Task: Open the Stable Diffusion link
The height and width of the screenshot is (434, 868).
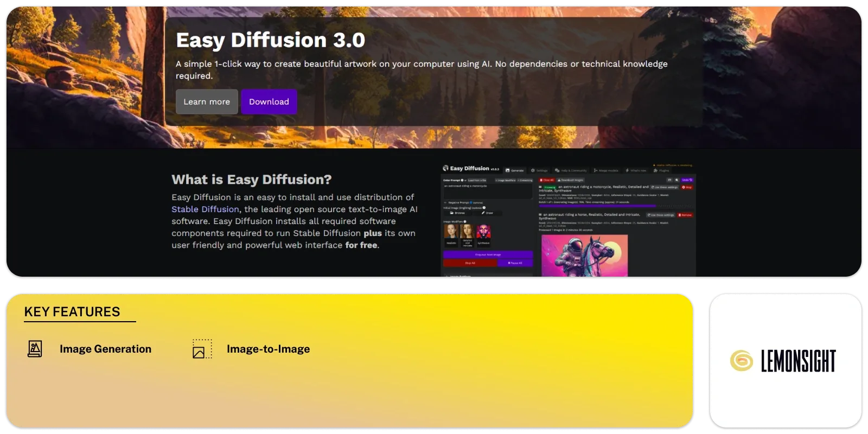Action: [x=205, y=209]
